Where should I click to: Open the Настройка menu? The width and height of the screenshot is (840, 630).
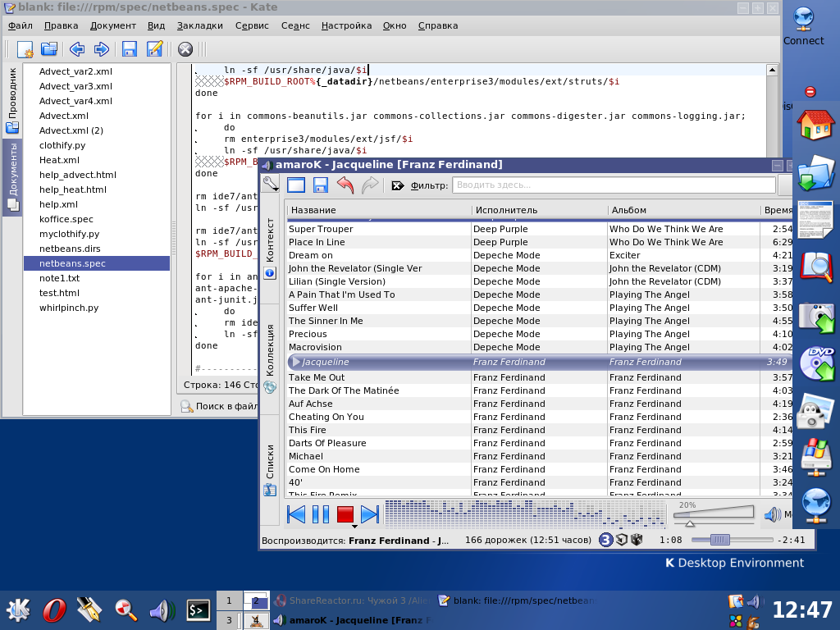pos(346,25)
